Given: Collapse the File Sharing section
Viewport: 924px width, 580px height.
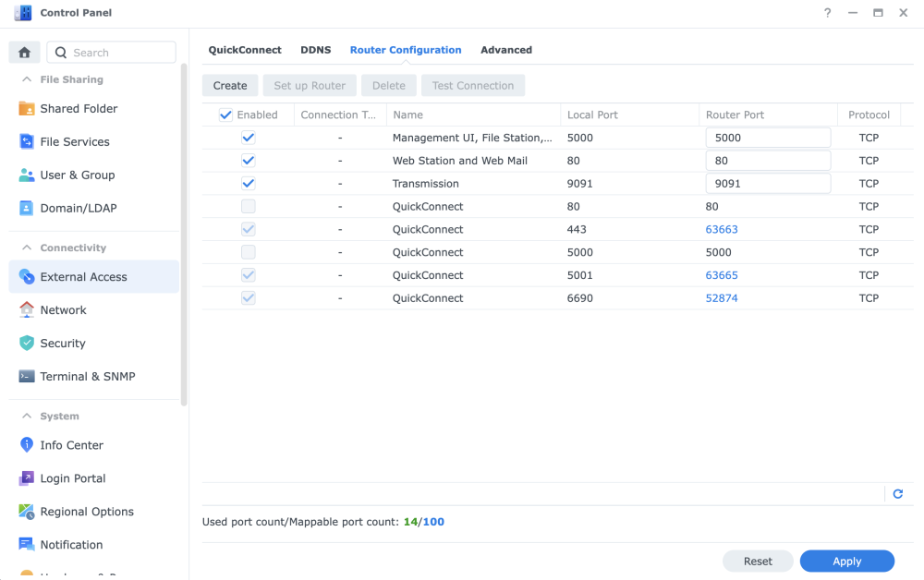Looking at the screenshot, I should pyautogui.click(x=26, y=80).
